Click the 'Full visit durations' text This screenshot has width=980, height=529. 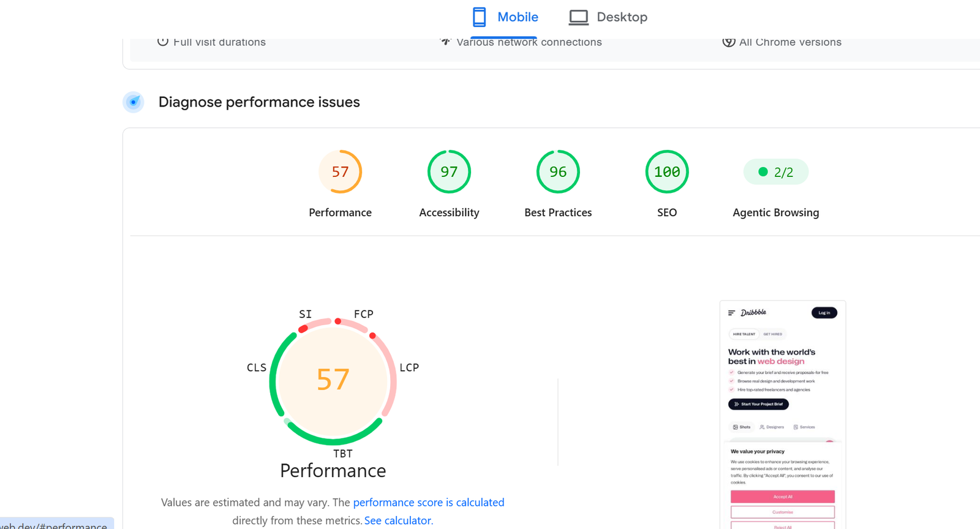point(219,42)
